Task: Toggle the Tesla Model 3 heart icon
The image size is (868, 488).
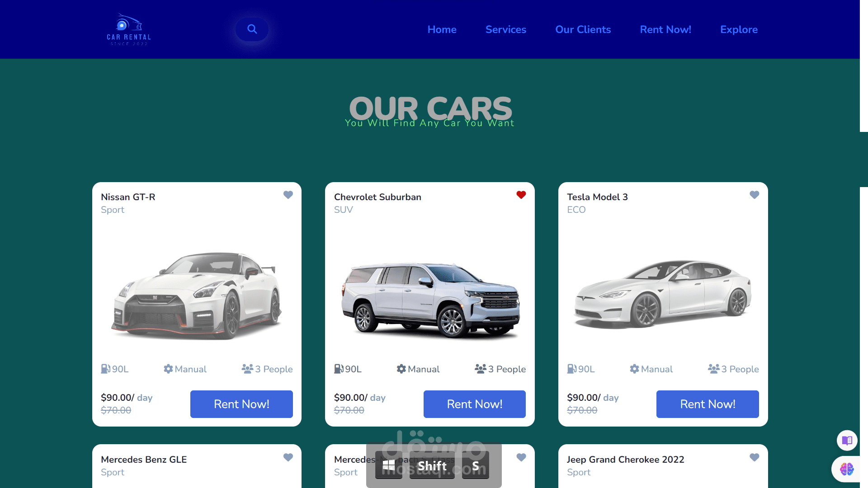Action: click(x=755, y=195)
